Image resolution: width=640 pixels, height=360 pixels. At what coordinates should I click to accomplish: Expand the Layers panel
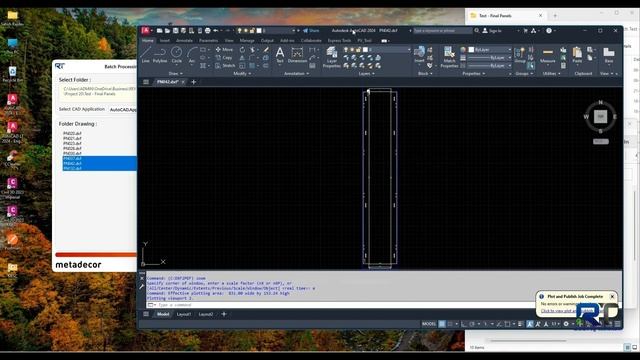coord(367,73)
